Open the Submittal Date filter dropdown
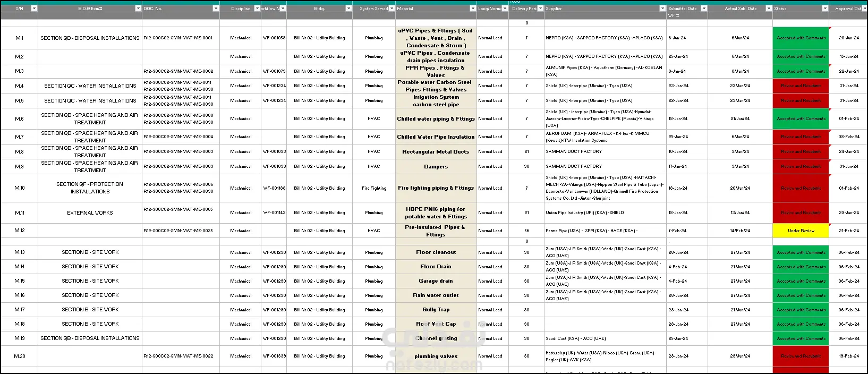868x374 pixels. (704, 8)
